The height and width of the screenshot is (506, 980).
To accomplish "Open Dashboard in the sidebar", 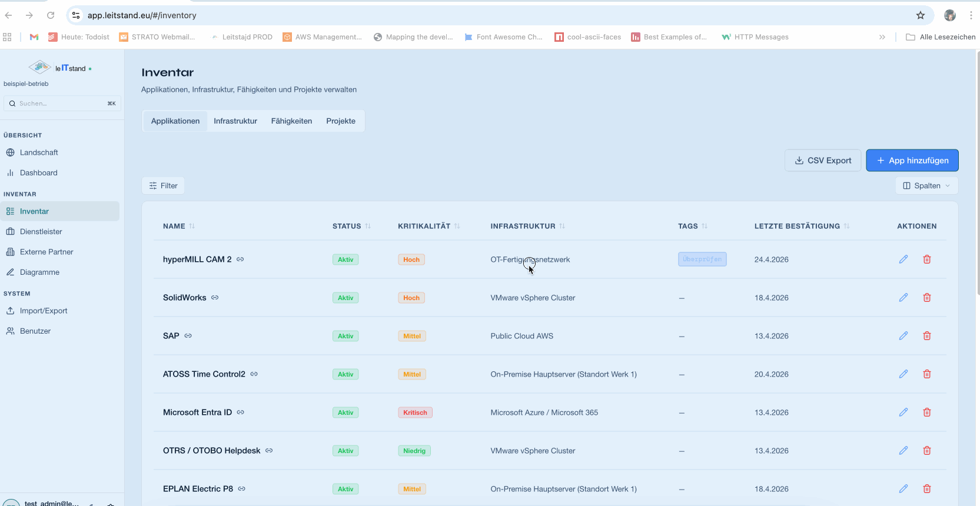I will tap(59, 173).
